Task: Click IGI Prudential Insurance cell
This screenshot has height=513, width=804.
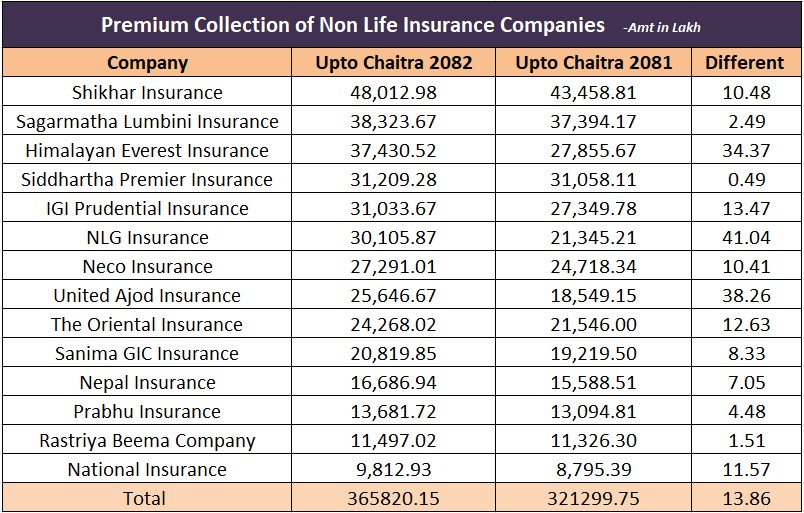Action: 147,208
